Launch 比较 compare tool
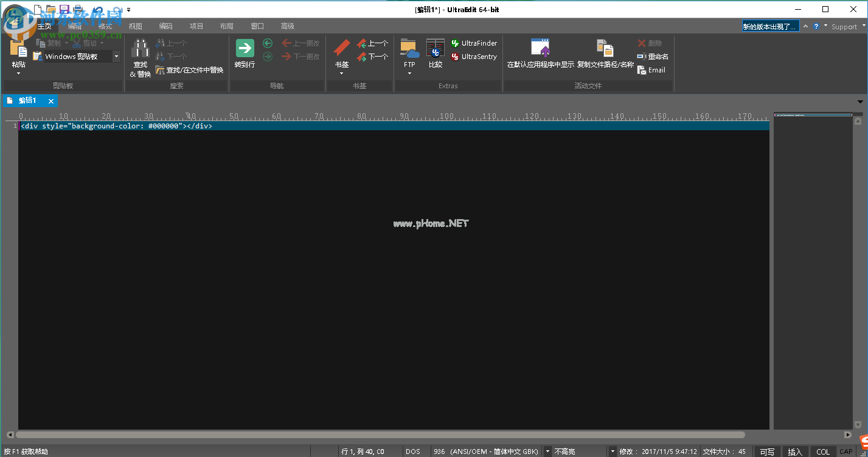The width and height of the screenshot is (868, 457). point(436,54)
